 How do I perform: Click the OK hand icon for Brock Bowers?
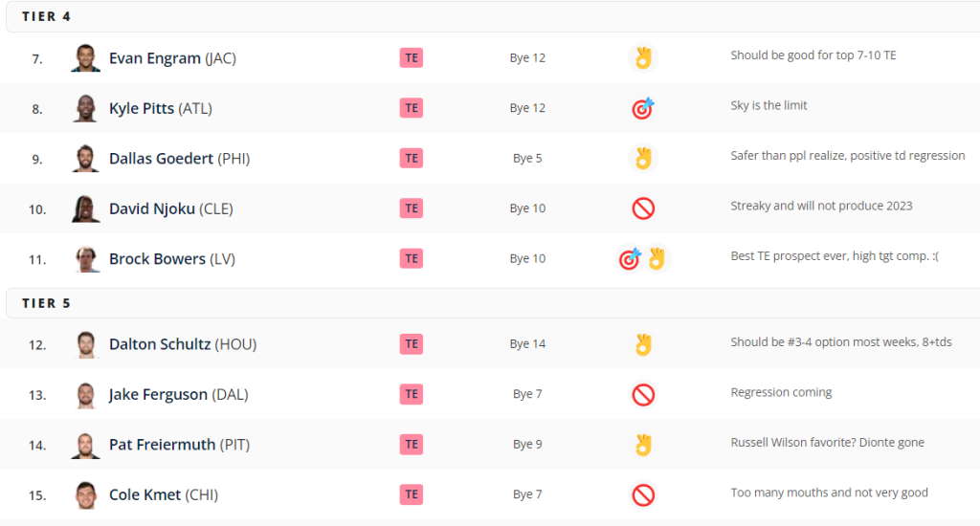pos(657,258)
